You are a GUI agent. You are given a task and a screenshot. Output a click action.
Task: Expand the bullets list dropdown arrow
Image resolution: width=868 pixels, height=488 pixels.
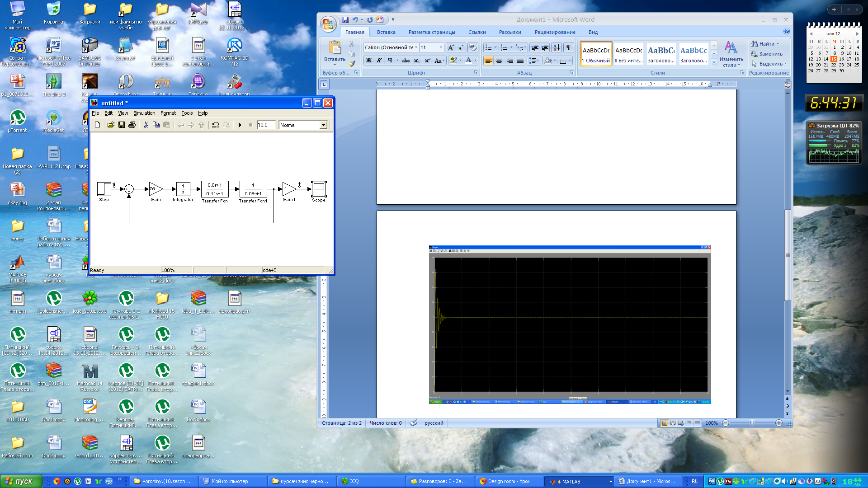[x=496, y=47]
